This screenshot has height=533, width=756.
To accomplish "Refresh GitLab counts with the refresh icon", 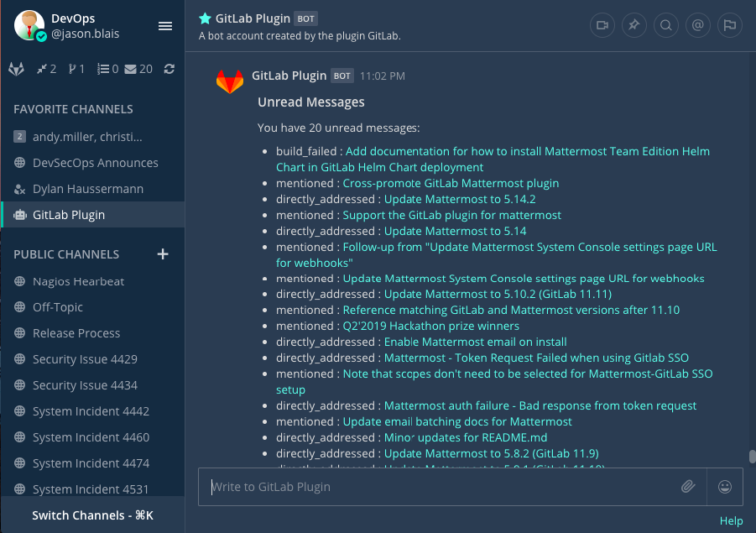I will tap(169, 68).
